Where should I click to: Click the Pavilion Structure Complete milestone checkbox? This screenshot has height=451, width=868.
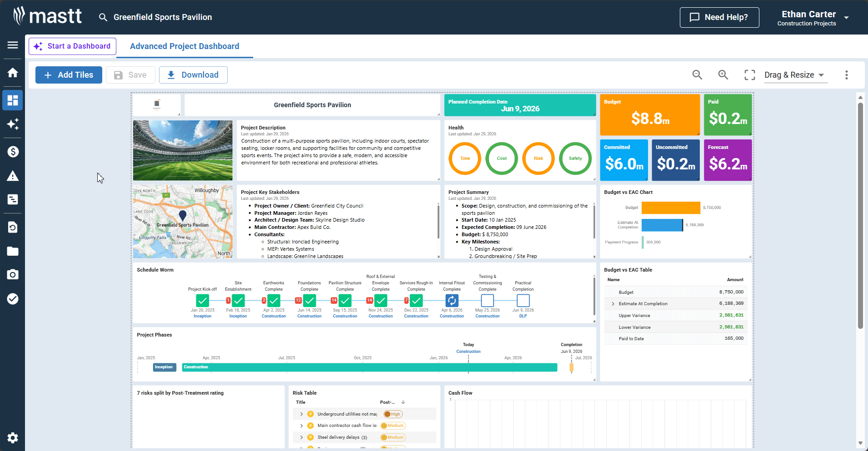point(345,301)
